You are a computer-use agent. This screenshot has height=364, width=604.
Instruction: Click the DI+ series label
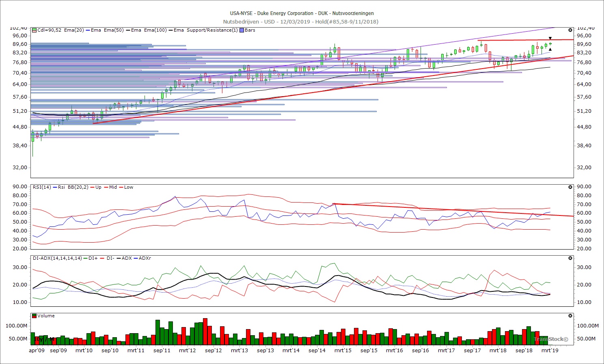(93, 258)
